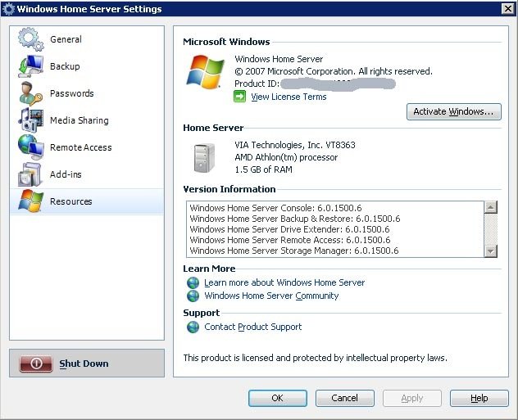The width and height of the screenshot is (518, 420).
Task: Open the View License Terms link
Action: pyautogui.click(x=289, y=97)
